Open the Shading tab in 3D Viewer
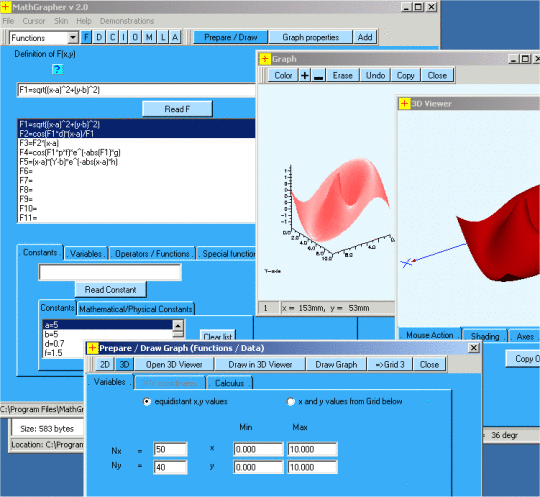This screenshot has width=540, height=497. [x=485, y=336]
